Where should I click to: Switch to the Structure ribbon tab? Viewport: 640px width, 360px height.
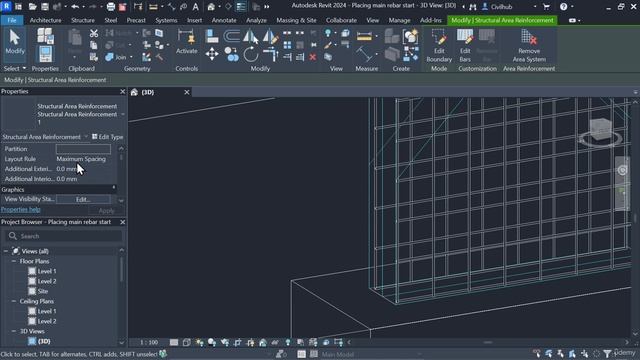(x=82, y=20)
